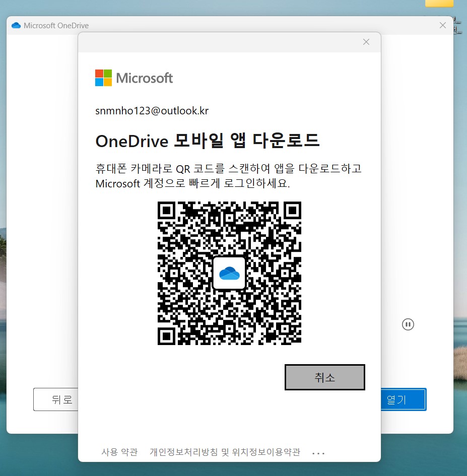This screenshot has width=467, height=476.
Task: Click the Microsoft logo in dialog
Action: pyautogui.click(x=134, y=78)
